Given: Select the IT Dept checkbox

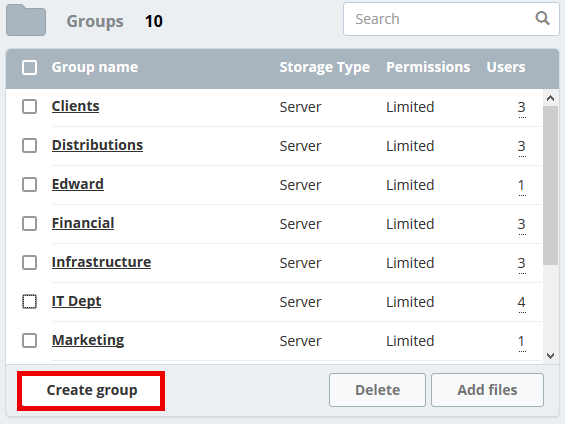Looking at the screenshot, I should (x=30, y=302).
